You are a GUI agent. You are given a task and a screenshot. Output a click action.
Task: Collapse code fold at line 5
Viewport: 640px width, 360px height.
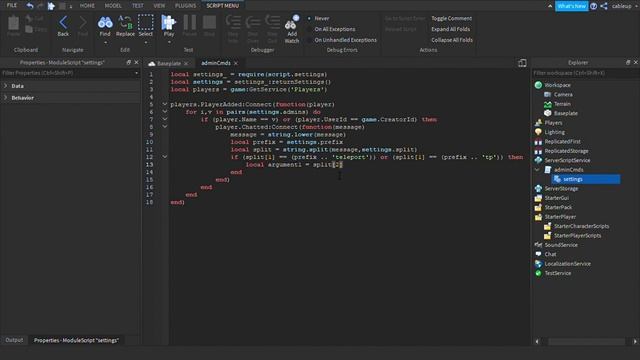pyautogui.click(x=164, y=104)
